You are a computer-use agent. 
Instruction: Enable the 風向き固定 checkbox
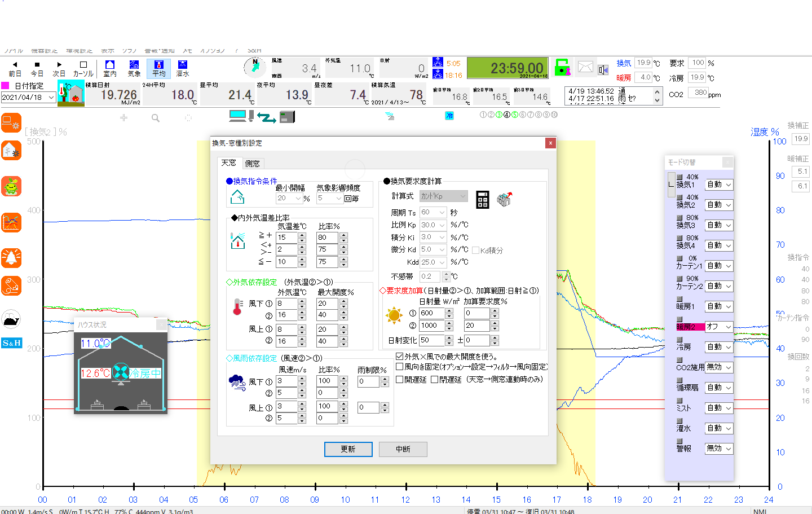[x=400, y=367]
